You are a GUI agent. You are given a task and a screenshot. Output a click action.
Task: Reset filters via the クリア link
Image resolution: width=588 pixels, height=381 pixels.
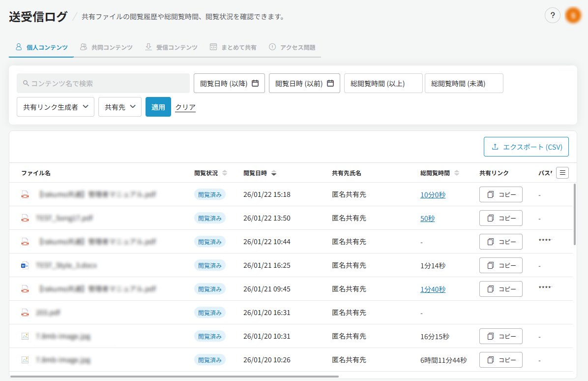(185, 107)
